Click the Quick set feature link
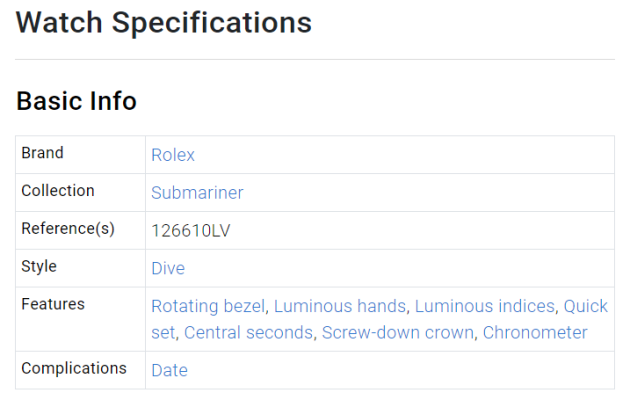Screen dimensions: 630x400 click(586, 306)
